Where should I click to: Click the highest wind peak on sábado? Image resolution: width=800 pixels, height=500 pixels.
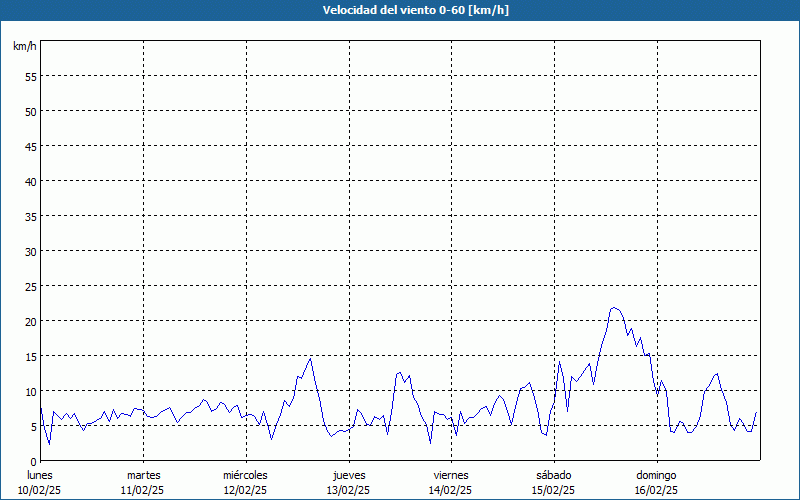pos(614,308)
